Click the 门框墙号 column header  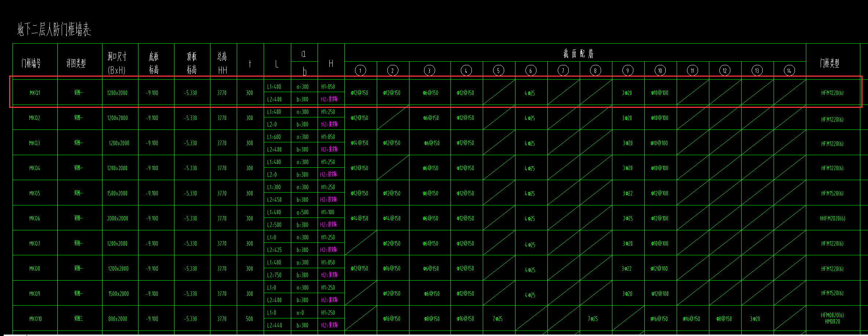pyautogui.click(x=31, y=63)
